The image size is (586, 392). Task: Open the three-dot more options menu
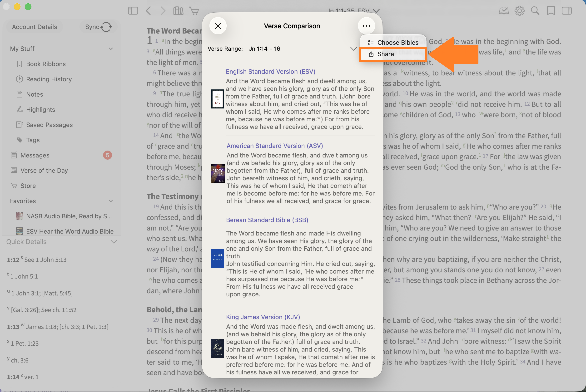pos(366,26)
